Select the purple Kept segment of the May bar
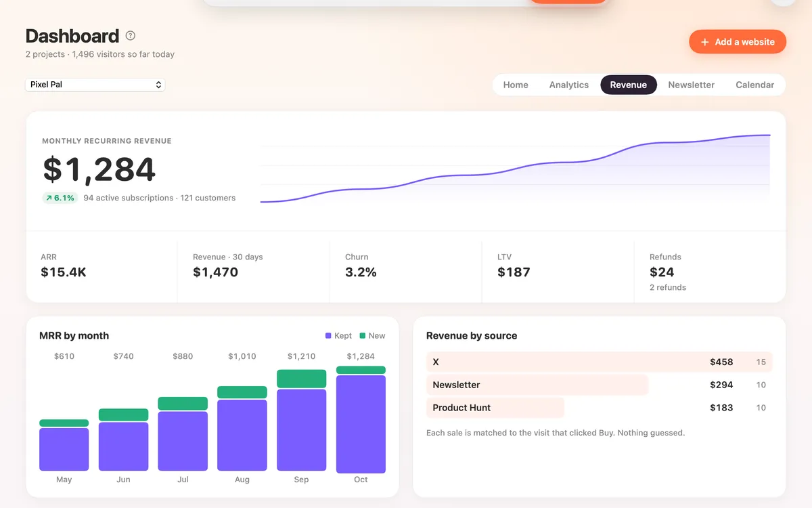 64,449
